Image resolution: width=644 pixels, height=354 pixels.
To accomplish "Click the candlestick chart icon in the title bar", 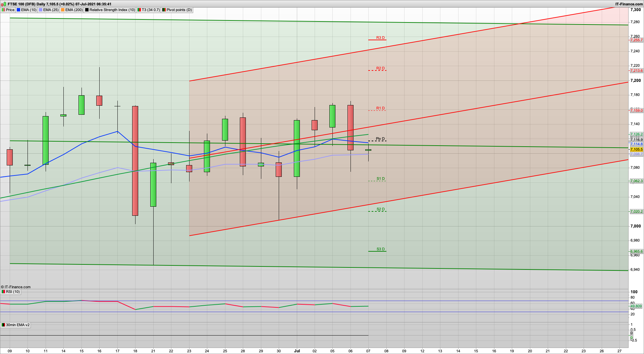I will pos(3,4).
